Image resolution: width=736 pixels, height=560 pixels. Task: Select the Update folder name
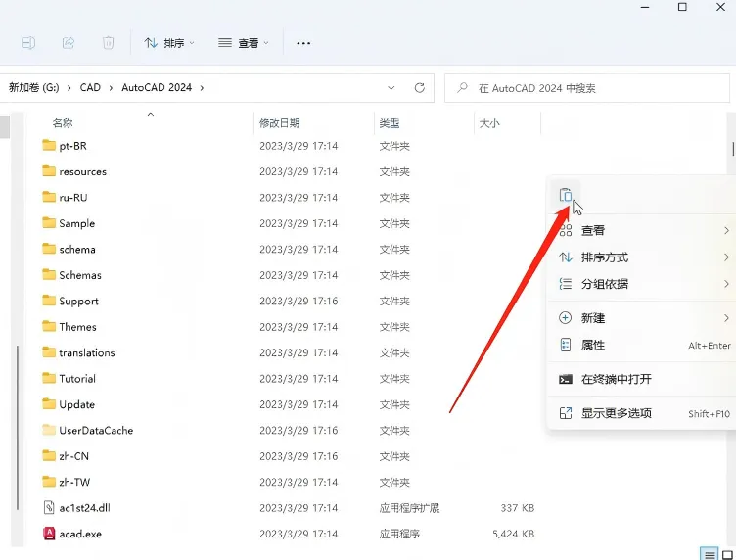coord(77,404)
